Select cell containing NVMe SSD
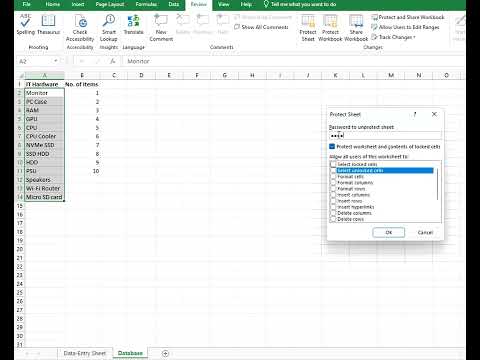The image size is (480, 360). coord(45,145)
